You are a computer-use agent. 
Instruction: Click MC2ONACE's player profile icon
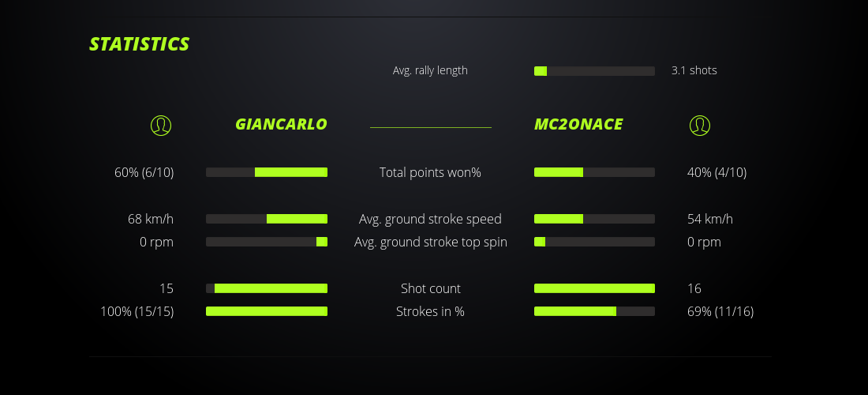(x=699, y=125)
